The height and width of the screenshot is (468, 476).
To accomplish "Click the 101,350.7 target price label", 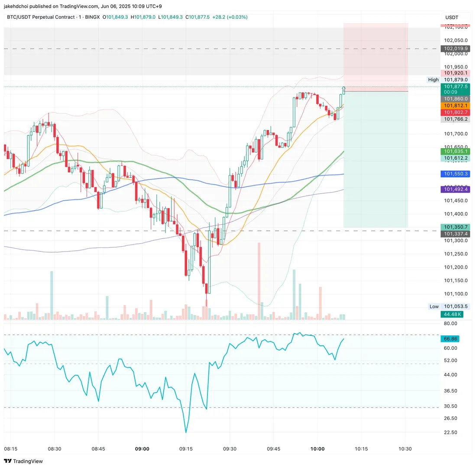I will pyautogui.click(x=455, y=227).
